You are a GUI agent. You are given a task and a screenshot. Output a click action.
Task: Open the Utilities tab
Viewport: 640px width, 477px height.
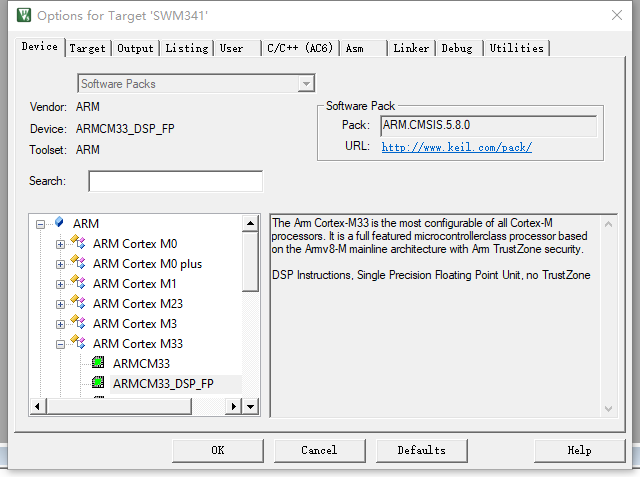point(516,48)
